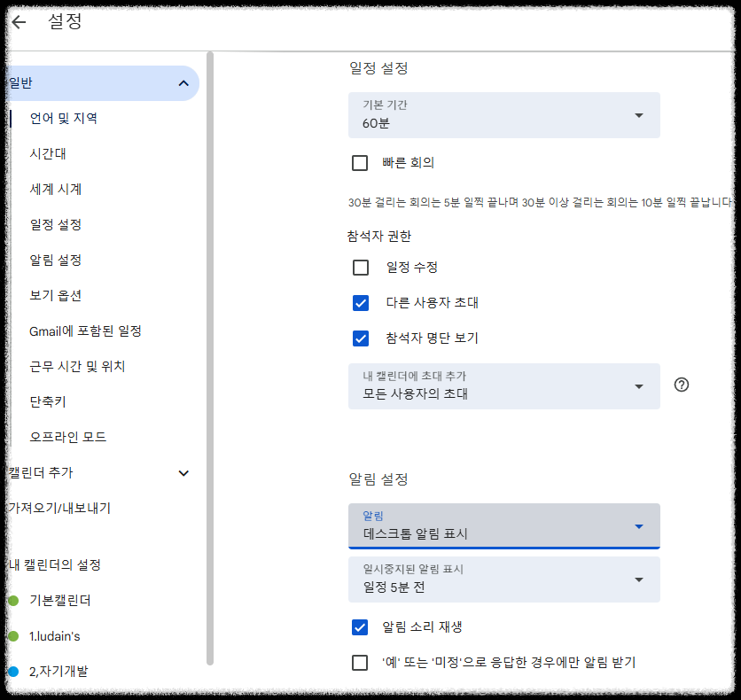Check '예' 또는 '미정' 응답 알림 checkbox
The height and width of the screenshot is (700, 741).
(x=360, y=663)
